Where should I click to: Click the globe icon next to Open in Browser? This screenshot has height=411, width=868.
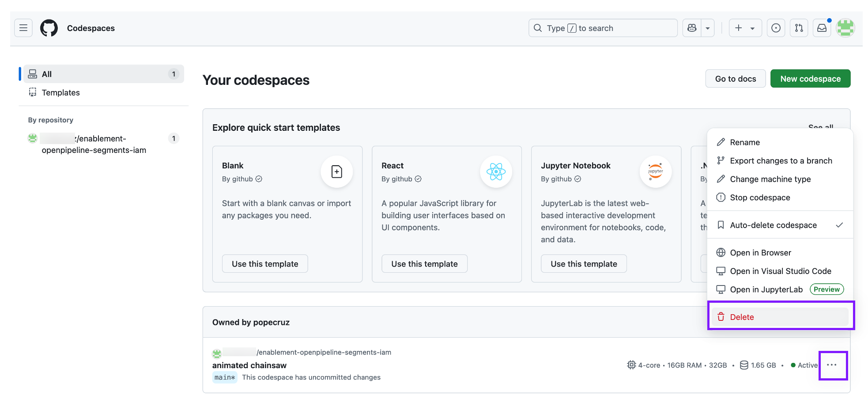[x=721, y=252]
